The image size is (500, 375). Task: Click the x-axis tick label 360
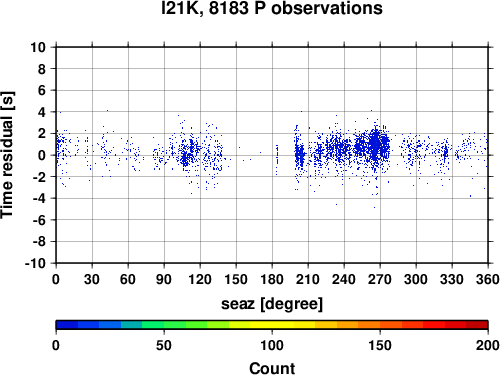tap(488, 279)
